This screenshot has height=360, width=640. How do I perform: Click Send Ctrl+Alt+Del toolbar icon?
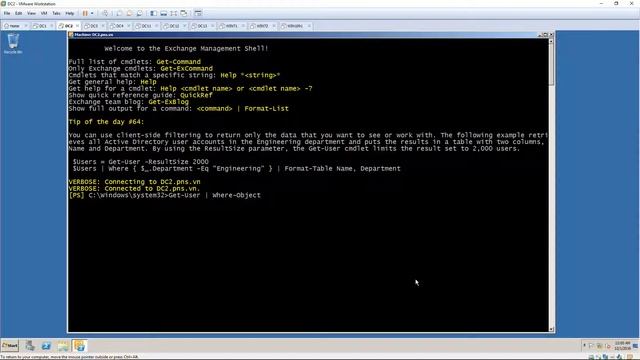(105, 13)
